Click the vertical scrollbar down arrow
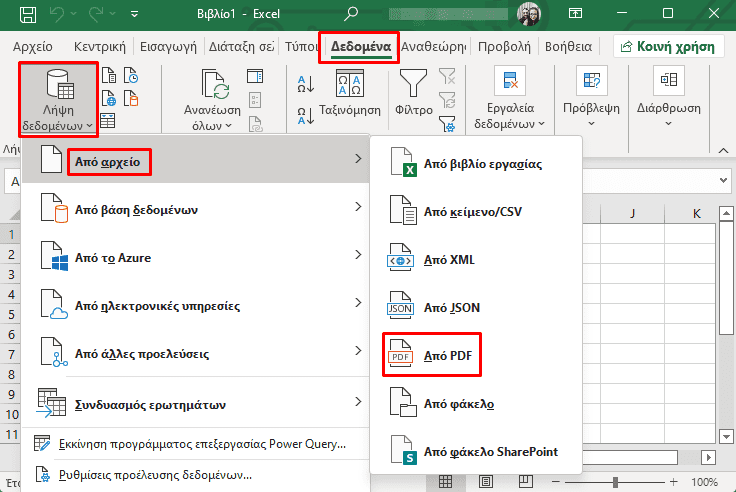736x492 pixels. pyautogui.click(x=726, y=437)
